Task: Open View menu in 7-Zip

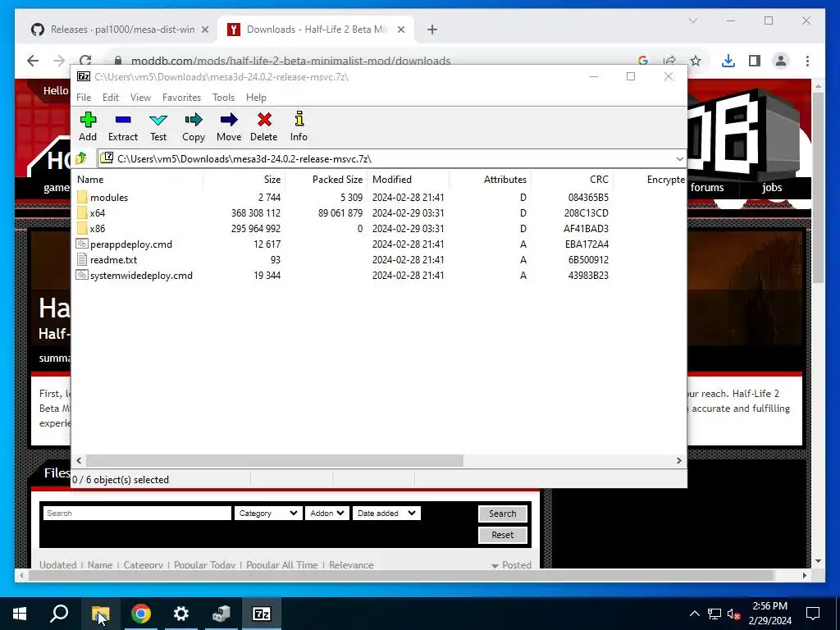Action: pos(140,98)
